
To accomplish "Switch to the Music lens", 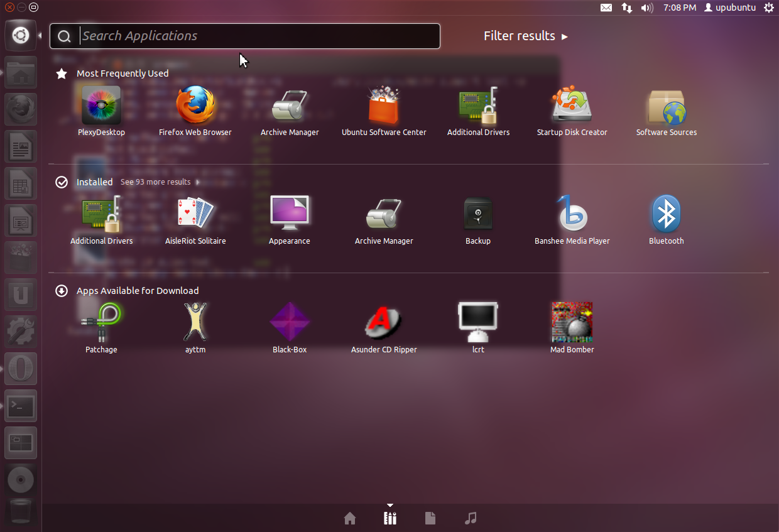I will click(x=471, y=518).
